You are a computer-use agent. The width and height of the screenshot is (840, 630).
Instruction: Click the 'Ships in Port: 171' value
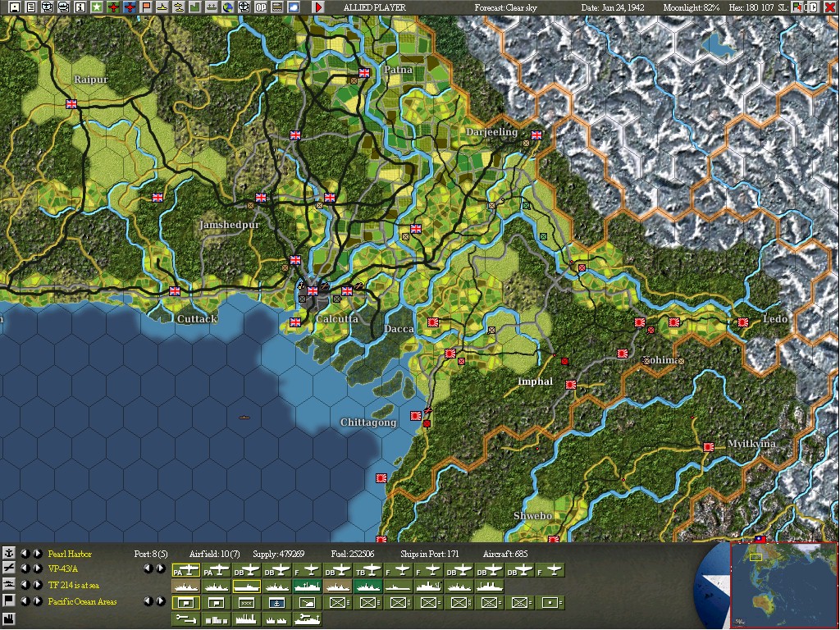(430, 554)
